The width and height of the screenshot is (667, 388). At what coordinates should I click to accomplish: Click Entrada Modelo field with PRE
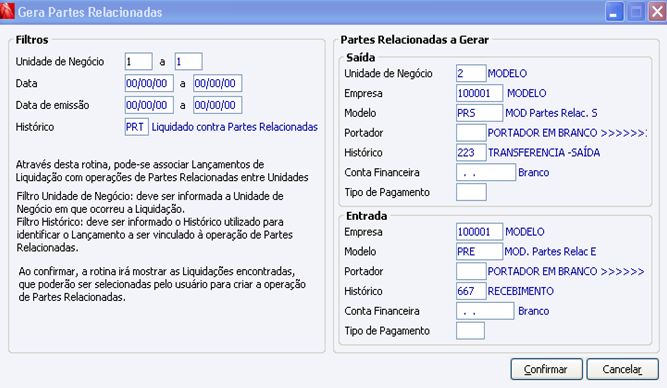coord(479,251)
